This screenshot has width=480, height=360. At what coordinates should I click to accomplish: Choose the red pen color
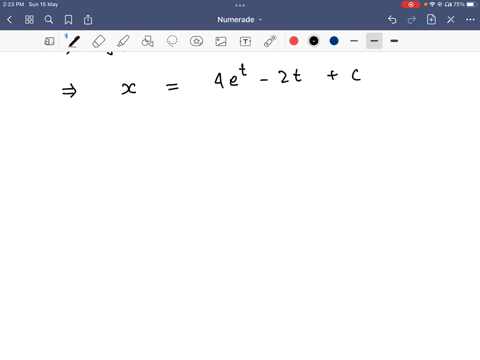294,41
